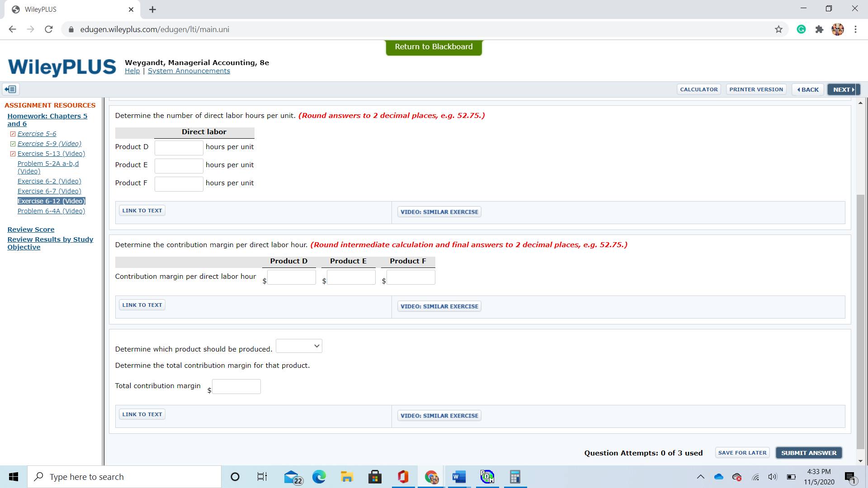Collapse the assignment resources sidebar icon
Screen dimensions: 868x488
pos(11,89)
